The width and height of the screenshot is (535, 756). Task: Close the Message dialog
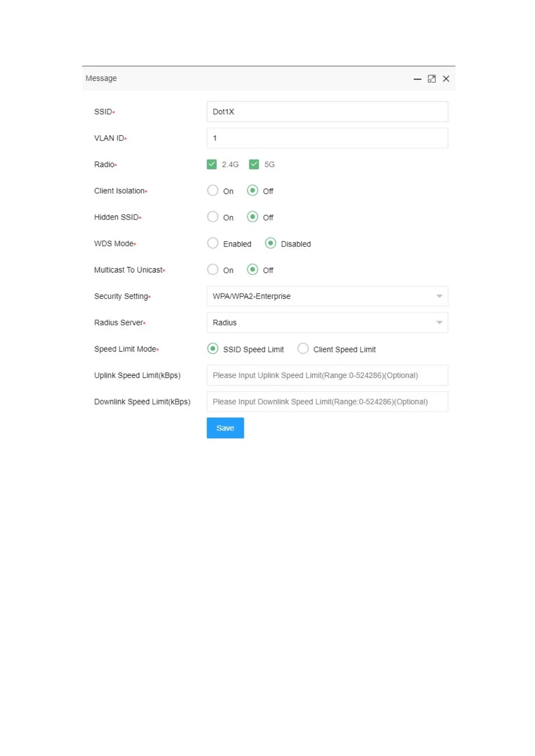tap(446, 79)
